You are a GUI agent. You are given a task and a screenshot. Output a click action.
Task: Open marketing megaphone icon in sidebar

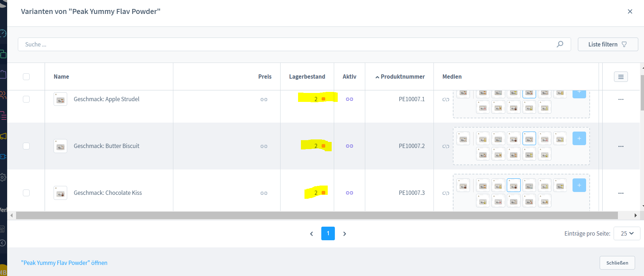3,136
